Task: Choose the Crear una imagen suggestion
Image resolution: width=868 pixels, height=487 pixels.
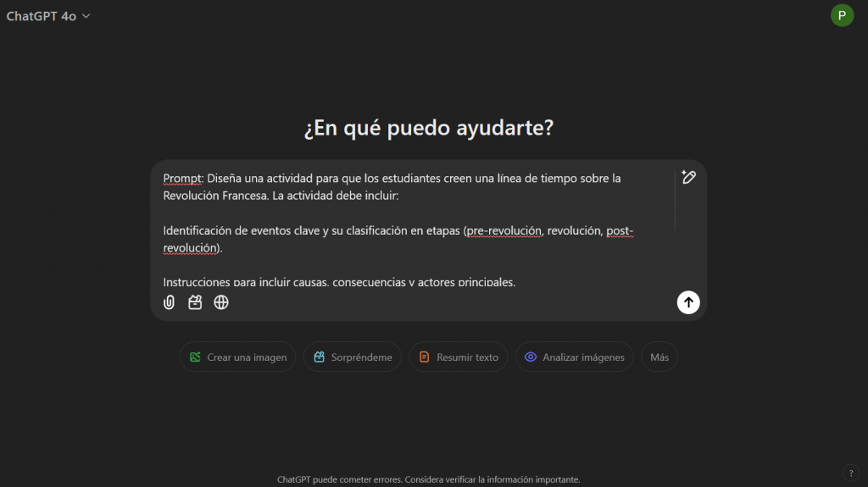Action: pos(237,357)
